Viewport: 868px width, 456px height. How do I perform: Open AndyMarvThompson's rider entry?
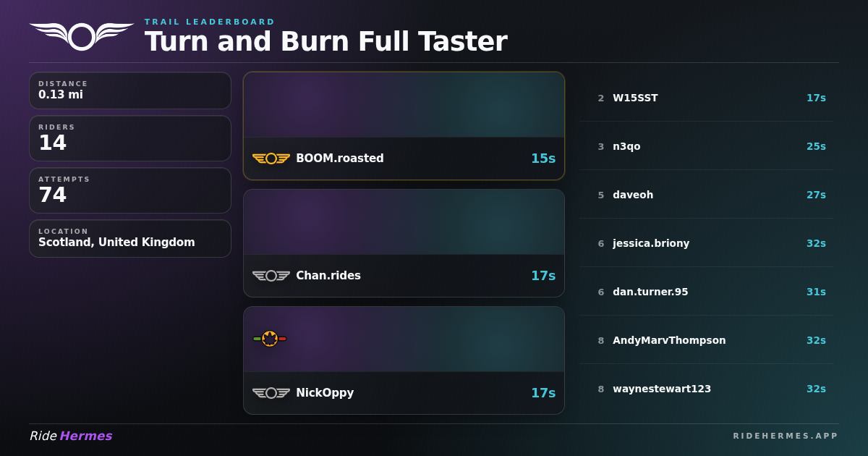click(706, 340)
